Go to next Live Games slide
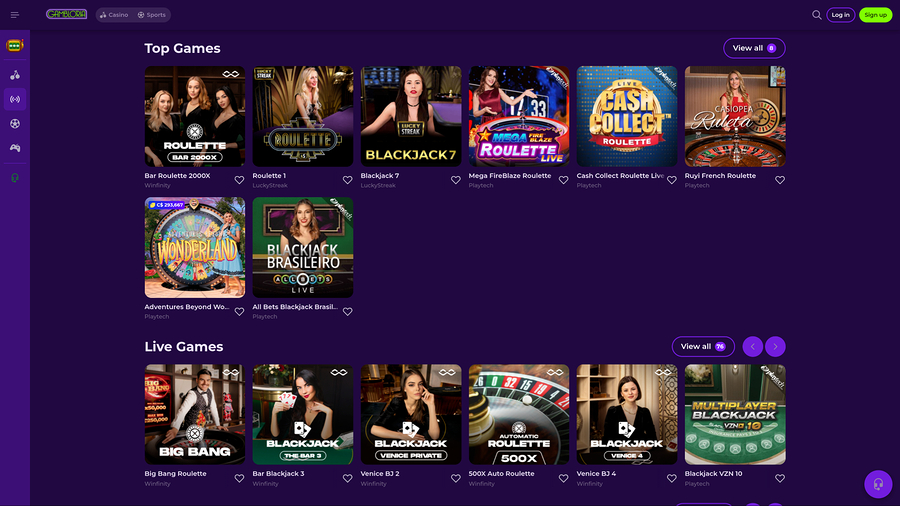 coord(775,347)
